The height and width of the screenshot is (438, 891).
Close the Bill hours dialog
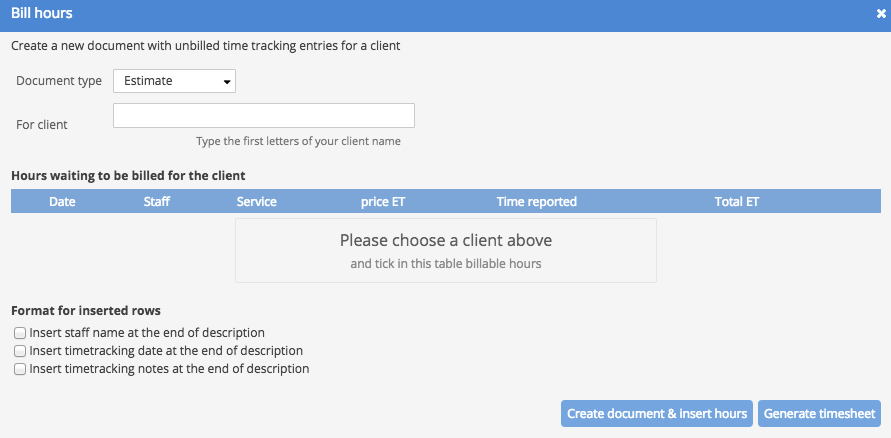pyautogui.click(x=881, y=14)
